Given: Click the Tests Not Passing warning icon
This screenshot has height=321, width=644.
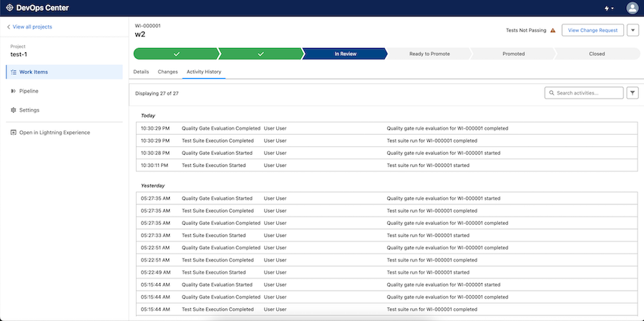Looking at the screenshot, I should (x=553, y=30).
